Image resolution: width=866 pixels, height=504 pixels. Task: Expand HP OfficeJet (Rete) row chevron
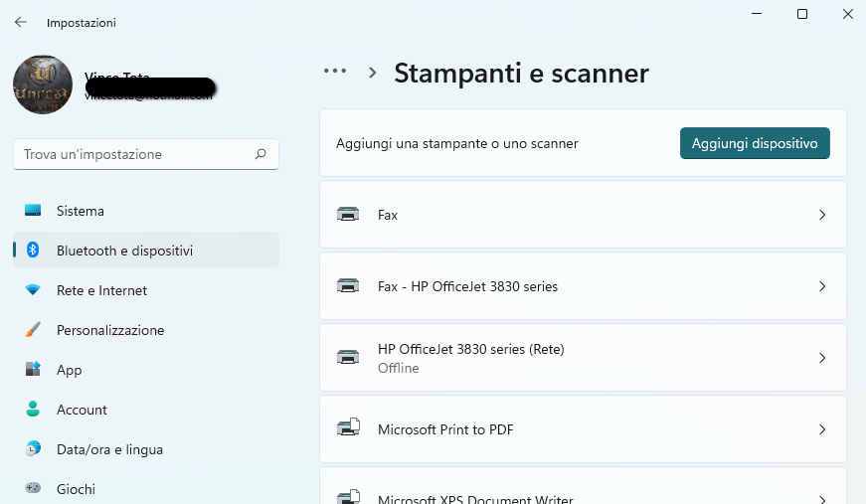tap(822, 358)
